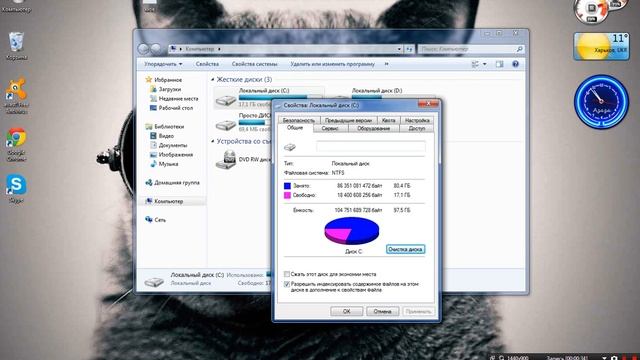This screenshot has width=640, height=360.
Task: Launch the Skype desktop shortcut
Action: [16, 188]
